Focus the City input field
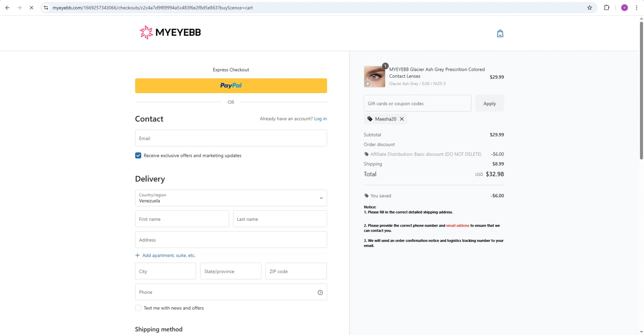The image size is (644, 335). click(165, 271)
